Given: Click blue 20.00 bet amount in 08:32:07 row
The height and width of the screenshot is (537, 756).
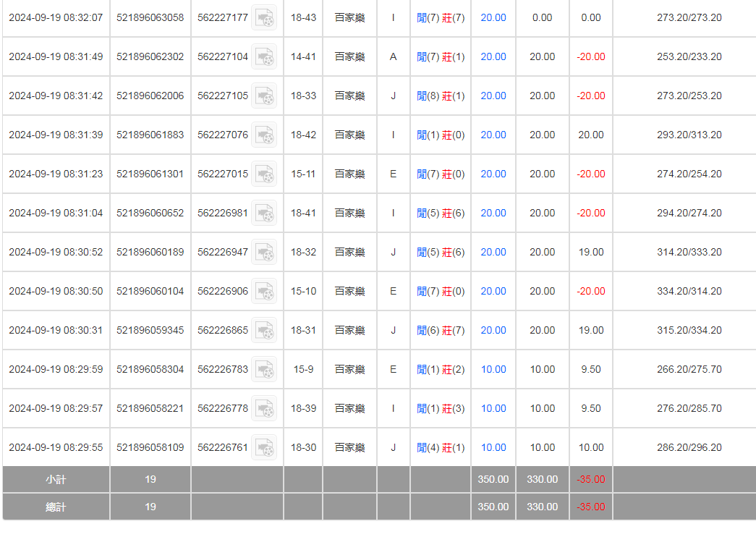Looking at the screenshot, I should coord(493,17).
